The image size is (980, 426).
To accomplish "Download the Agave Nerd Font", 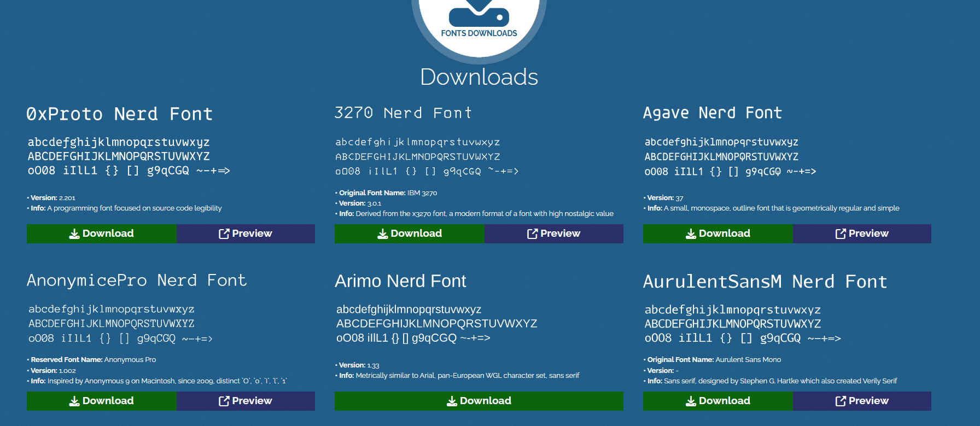I will pos(718,234).
